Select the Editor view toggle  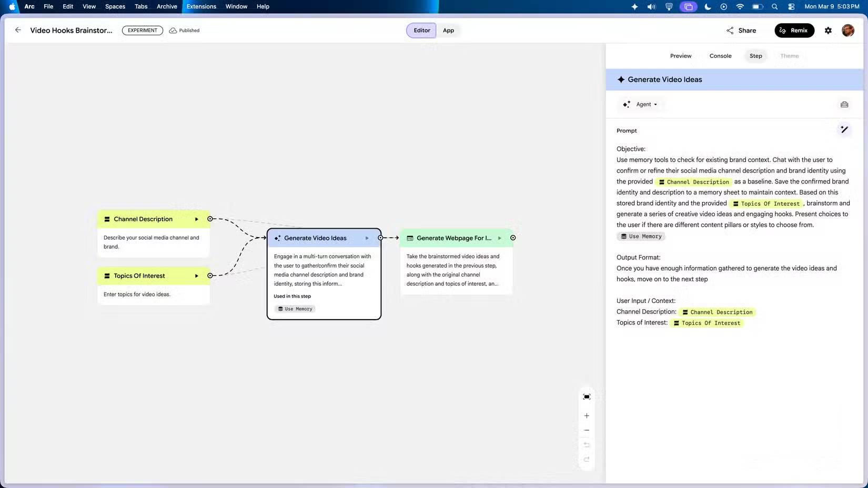click(421, 30)
